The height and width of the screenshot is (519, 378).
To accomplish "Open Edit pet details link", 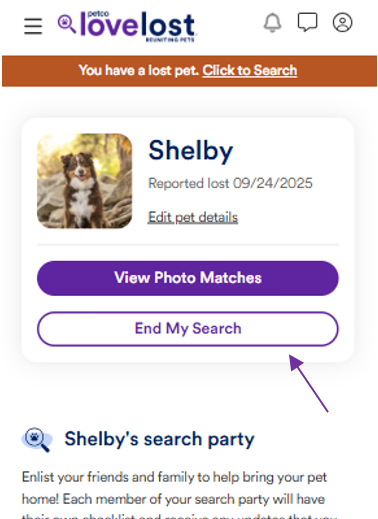I will coord(193,217).
